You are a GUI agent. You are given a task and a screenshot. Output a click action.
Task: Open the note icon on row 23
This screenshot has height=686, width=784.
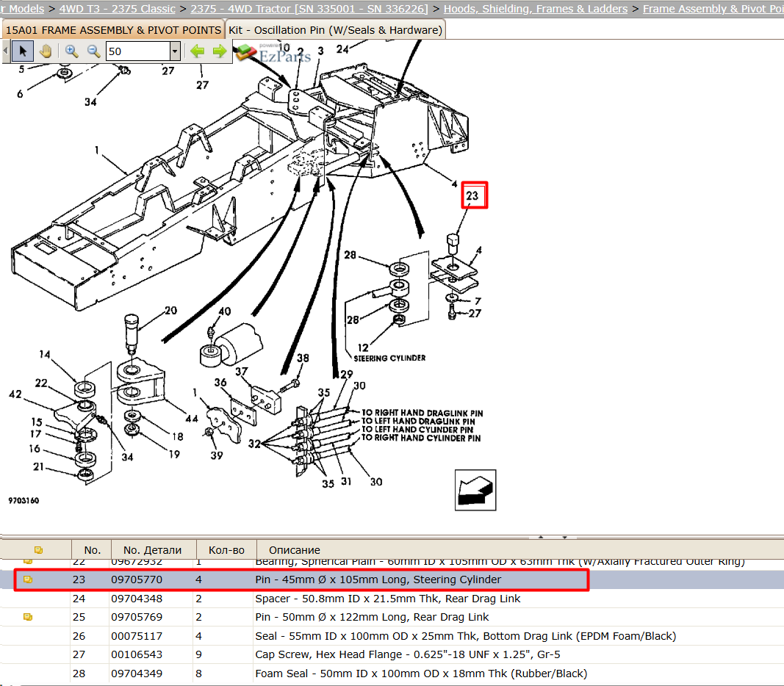pos(28,580)
